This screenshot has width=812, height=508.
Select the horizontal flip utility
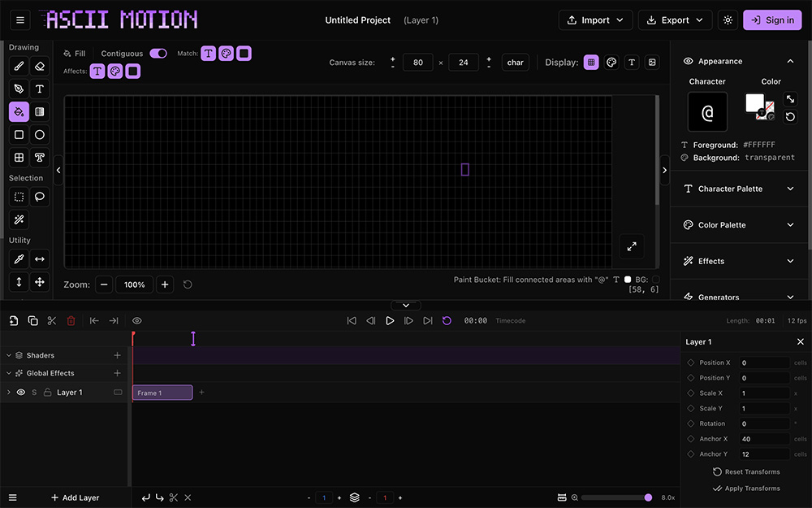coord(39,259)
